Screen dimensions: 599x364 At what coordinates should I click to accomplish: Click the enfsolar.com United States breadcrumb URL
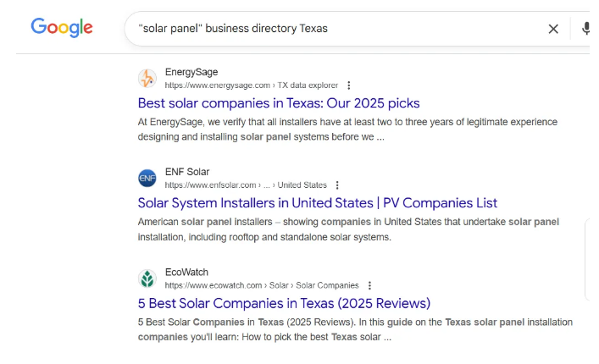coord(245,185)
